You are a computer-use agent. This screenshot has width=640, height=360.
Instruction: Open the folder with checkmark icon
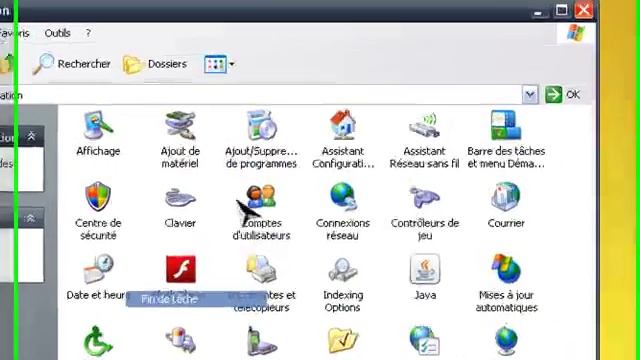(x=343, y=340)
